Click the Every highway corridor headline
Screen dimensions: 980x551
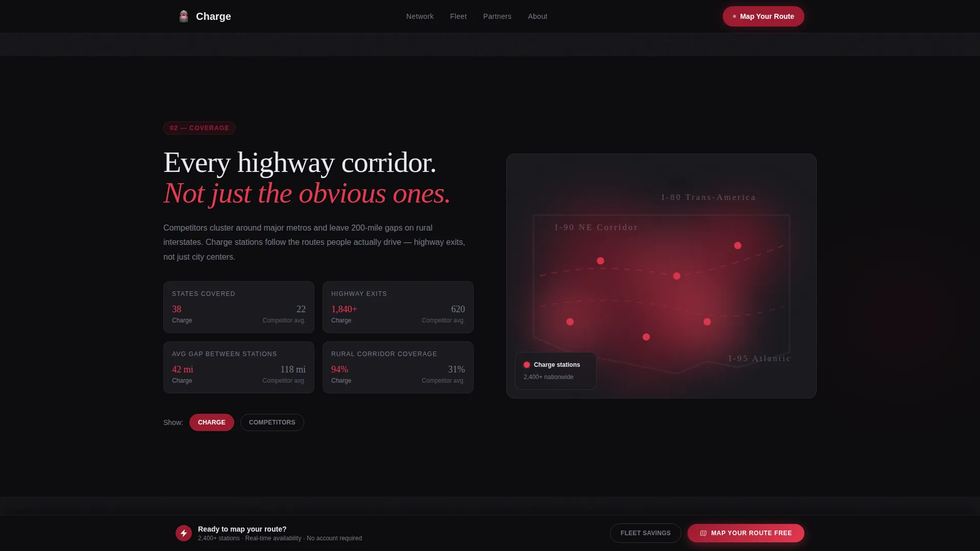coord(300,163)
